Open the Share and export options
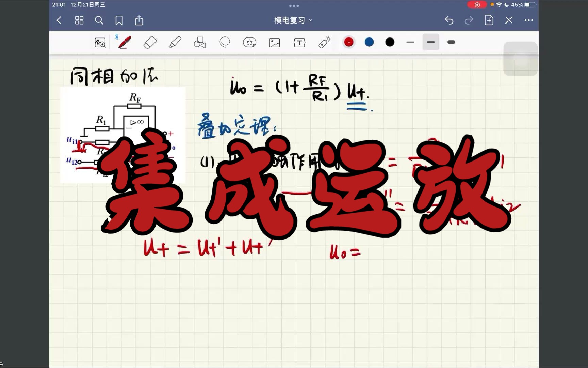Viewport: 588px width, 368px height. pyautogui.click(x=139, y=20)
